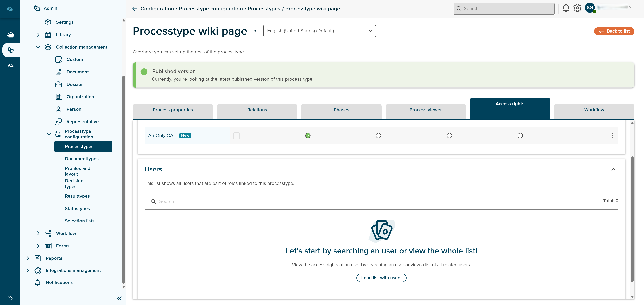Screen dimensions: 644x305
Task: Click Load list with users button
Action: pyautogui.click(x=381, y=278)
